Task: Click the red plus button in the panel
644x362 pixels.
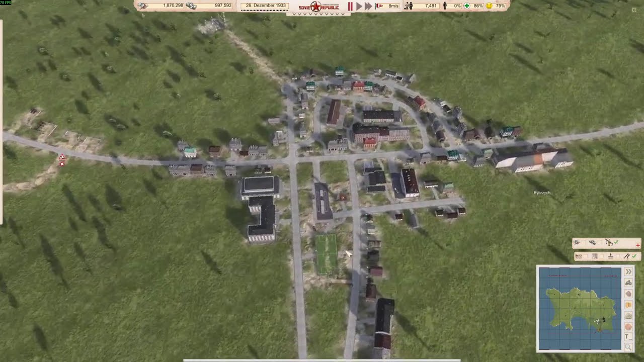Action: [x=638, y=245]
